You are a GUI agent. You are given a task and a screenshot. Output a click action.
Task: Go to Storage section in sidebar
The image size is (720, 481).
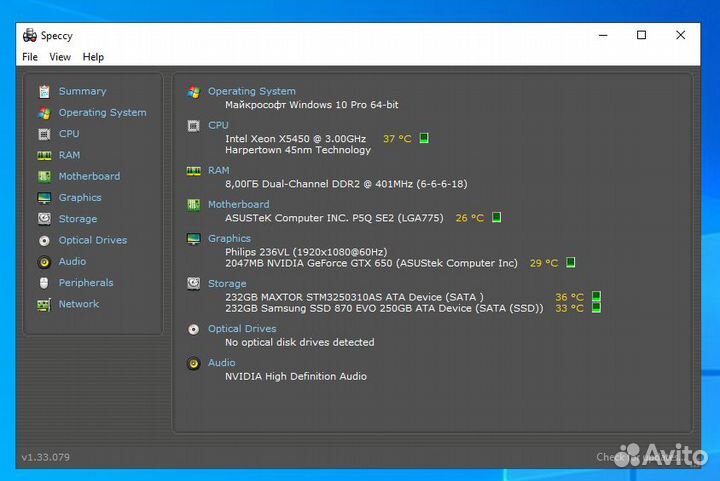pyautogui.click(x=78, y=219)
